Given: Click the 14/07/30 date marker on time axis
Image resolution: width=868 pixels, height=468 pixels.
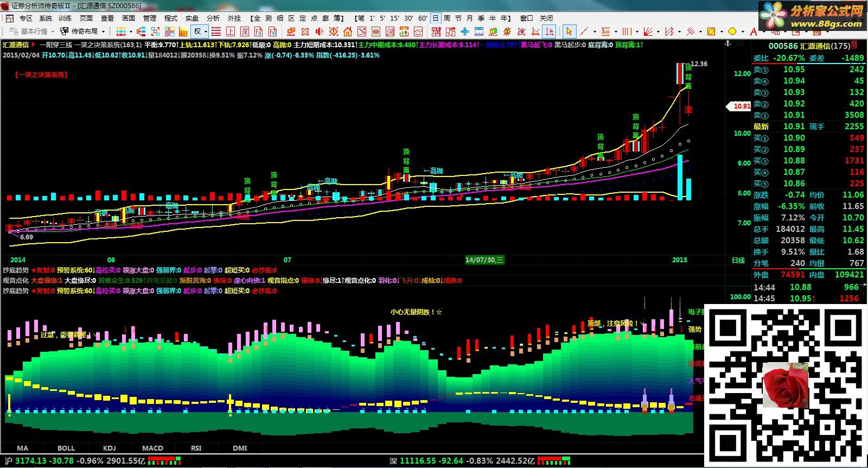Looking at the screenshot, I should [x=484, y=260].
